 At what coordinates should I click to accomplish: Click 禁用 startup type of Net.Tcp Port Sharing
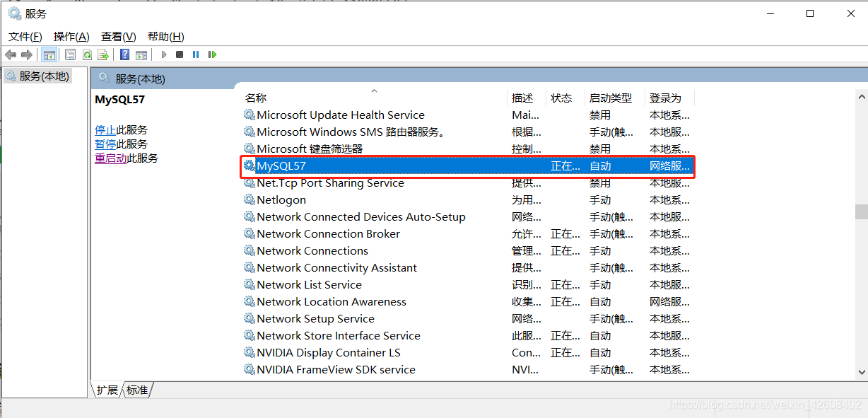[x=600, y=182]
